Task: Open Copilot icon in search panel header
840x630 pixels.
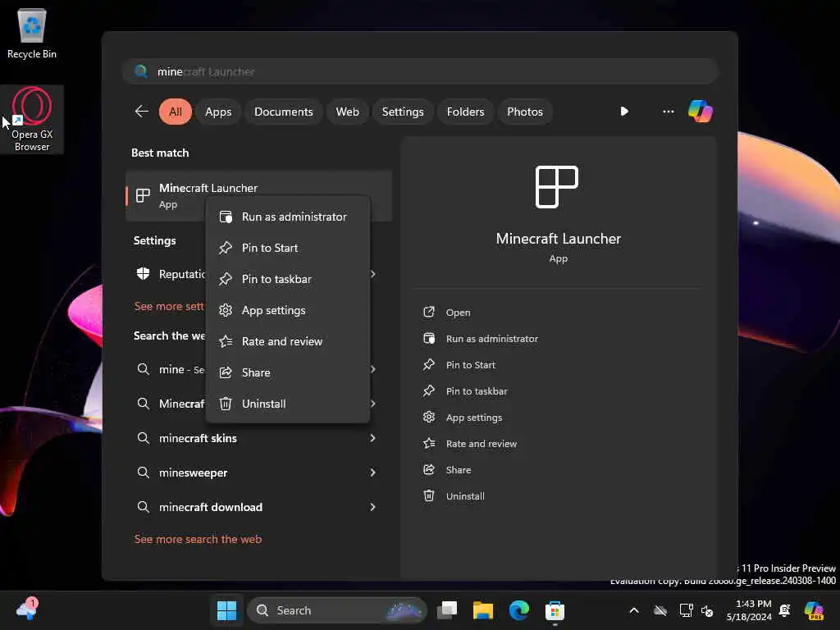Action: (x=701, y=112)
